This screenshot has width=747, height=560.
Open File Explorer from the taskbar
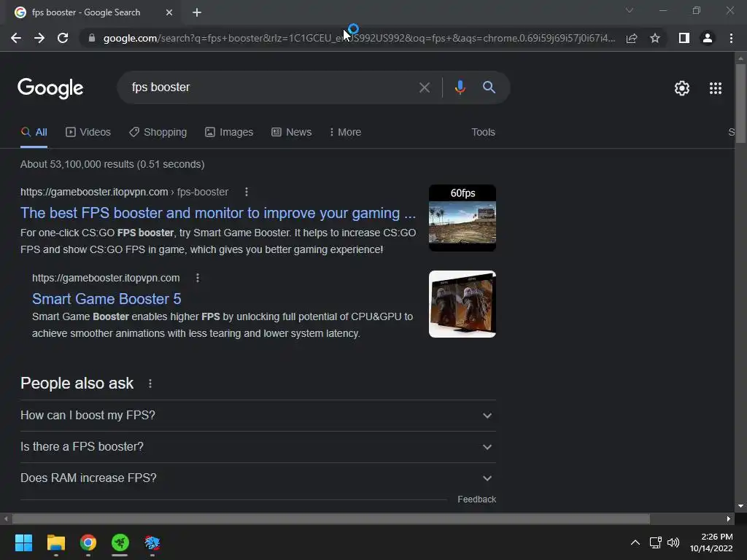[x=55, y=542]
